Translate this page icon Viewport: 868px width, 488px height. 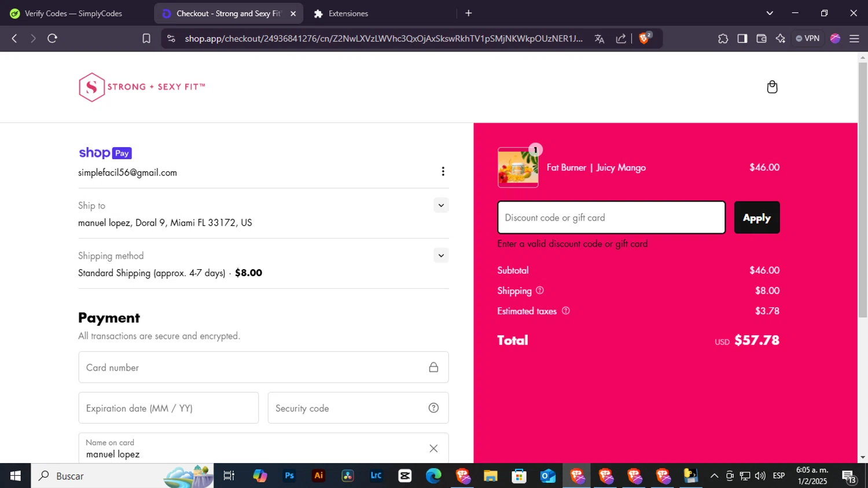pyautogui.click(x=599, y=39)
